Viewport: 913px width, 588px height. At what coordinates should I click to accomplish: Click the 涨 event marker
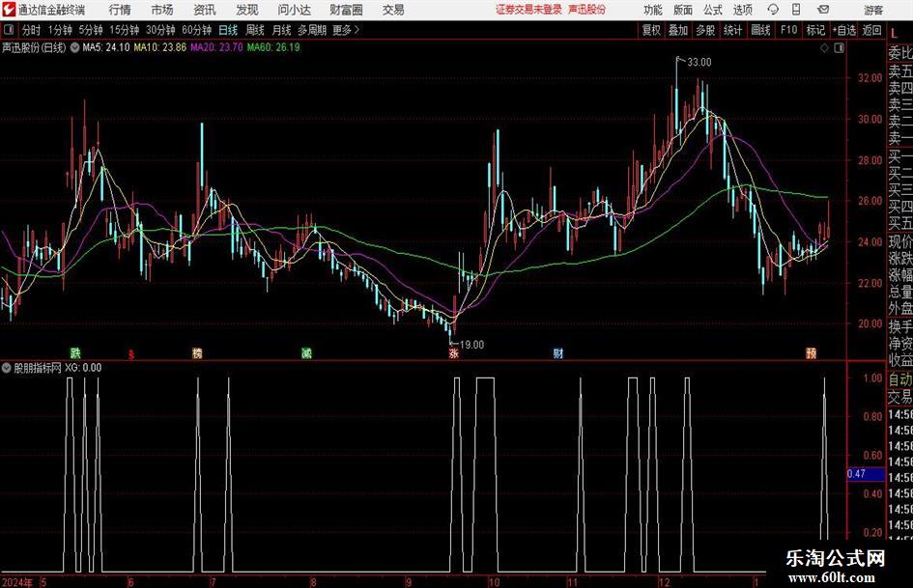coord(453,352)
